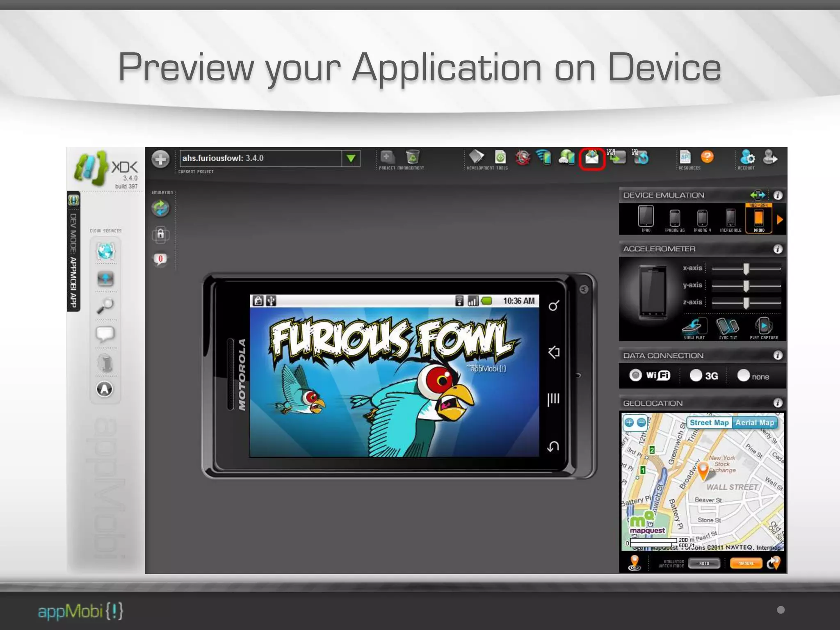Switch to the Aerial Map tab

point(755,422)
